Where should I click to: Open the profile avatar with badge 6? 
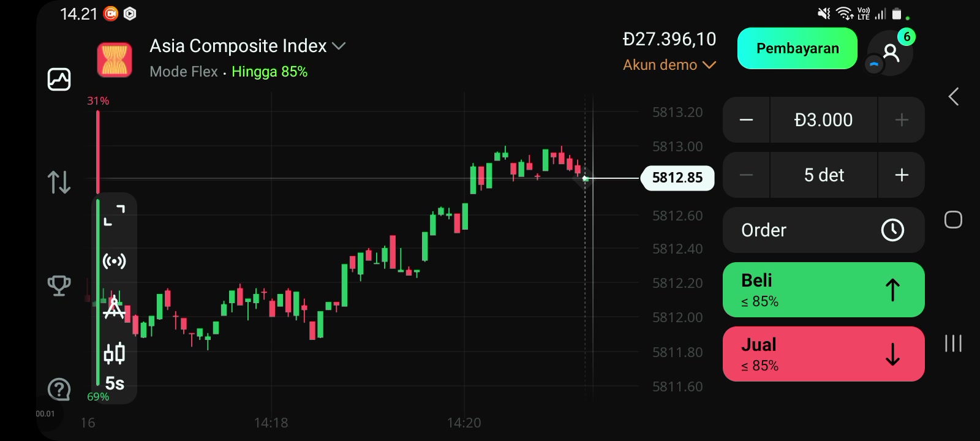891,53
